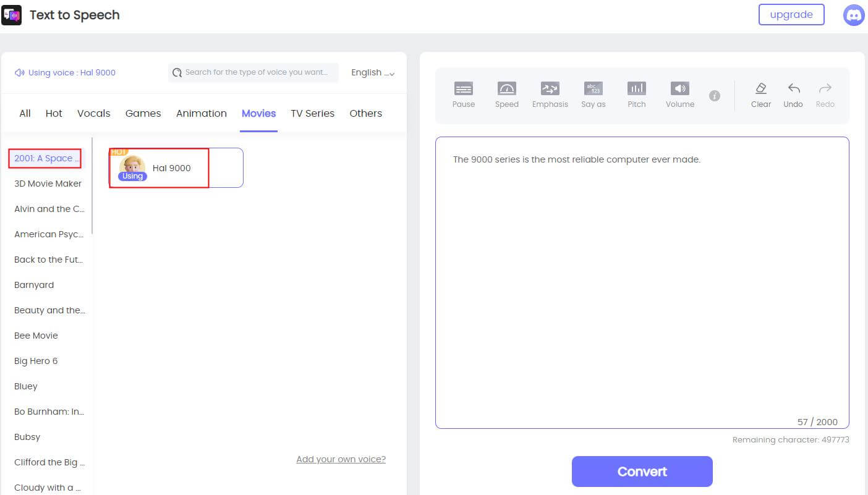Viewport: 868px width, 495px height.
Task: Click the Text to Speech app logo
Action: [x=12, y=15]
